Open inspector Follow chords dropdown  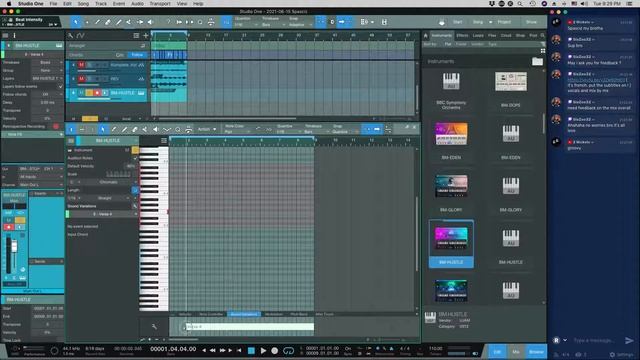46,94
